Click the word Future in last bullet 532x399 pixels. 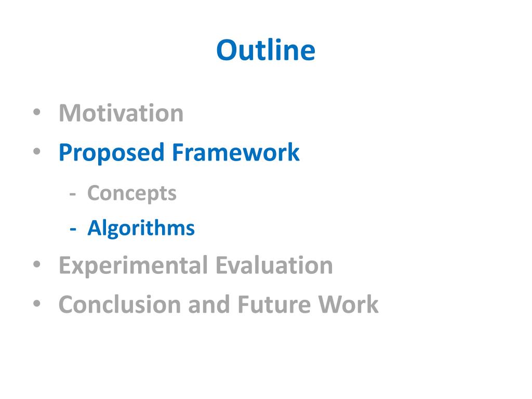pos(274,304)
